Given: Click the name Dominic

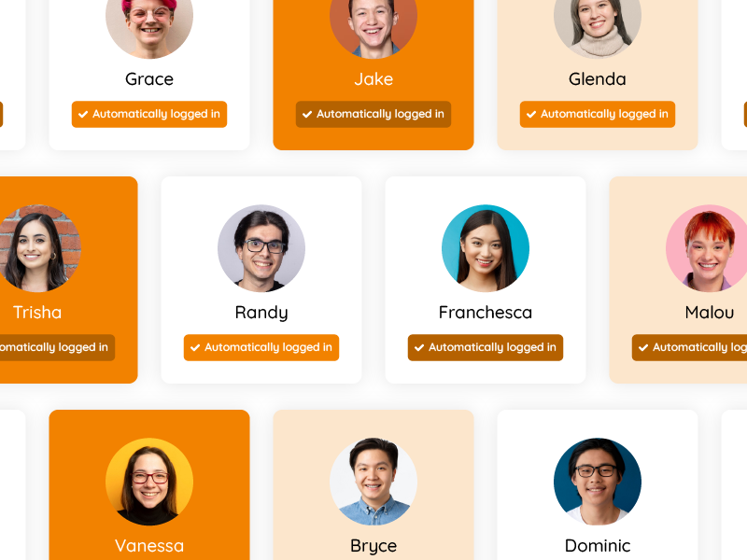Looking at the screenshot, I should [598, 546].
